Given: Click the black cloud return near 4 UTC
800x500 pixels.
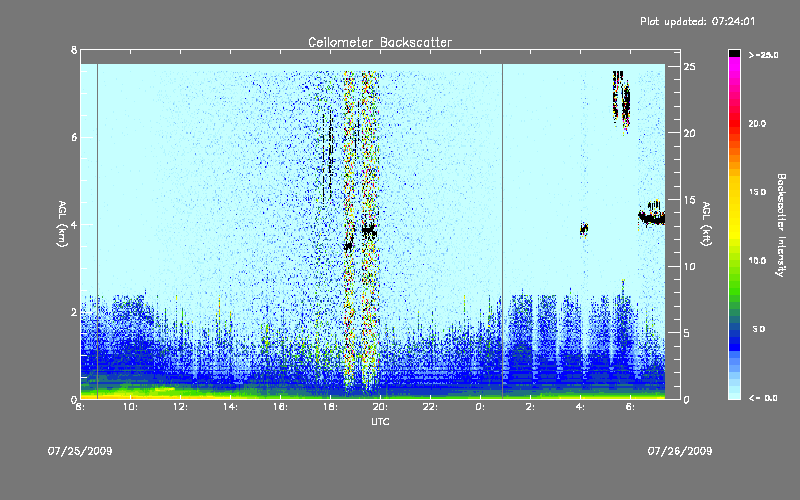Looking at the screenshot, I should [x=584, y=229].
